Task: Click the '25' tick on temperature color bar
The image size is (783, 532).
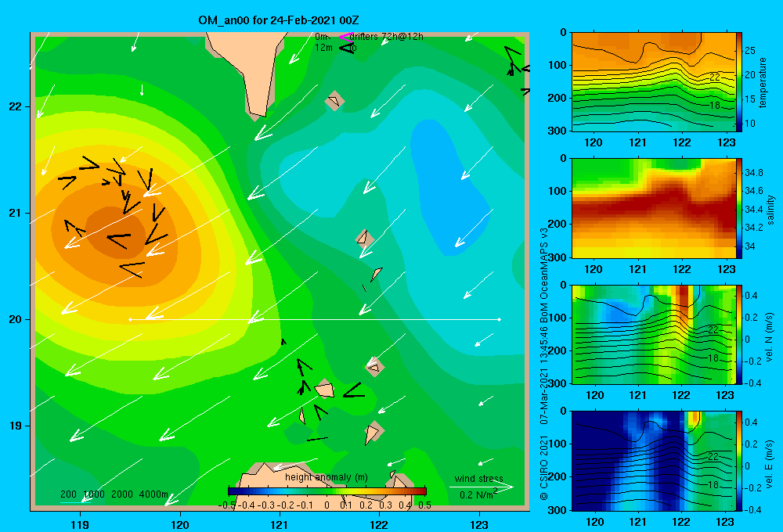Action: pyautogui.click(x=750, y=50)
